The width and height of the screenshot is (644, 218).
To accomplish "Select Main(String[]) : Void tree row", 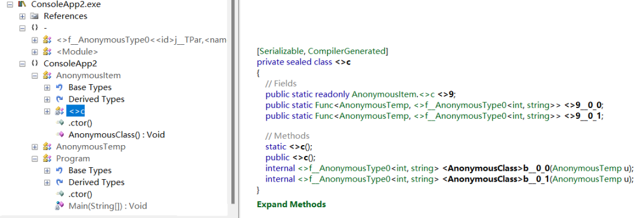I will (107, 205).
